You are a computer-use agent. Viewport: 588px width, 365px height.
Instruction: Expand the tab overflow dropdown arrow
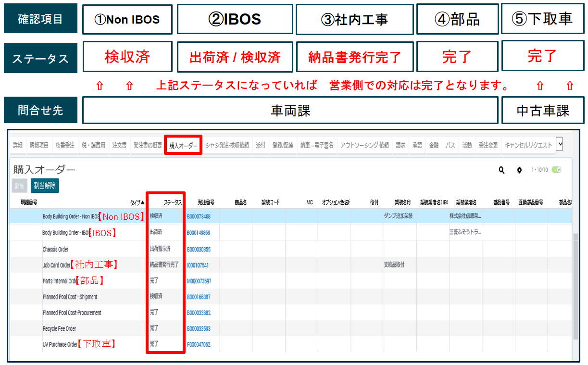click(x=559, y=144)
